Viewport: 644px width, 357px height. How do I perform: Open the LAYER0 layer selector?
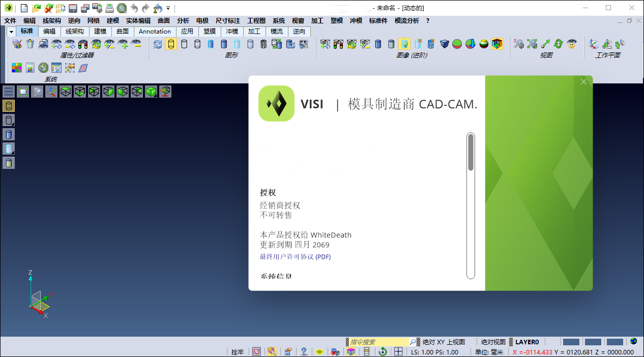pyautogui.click(x=527, y=342)
